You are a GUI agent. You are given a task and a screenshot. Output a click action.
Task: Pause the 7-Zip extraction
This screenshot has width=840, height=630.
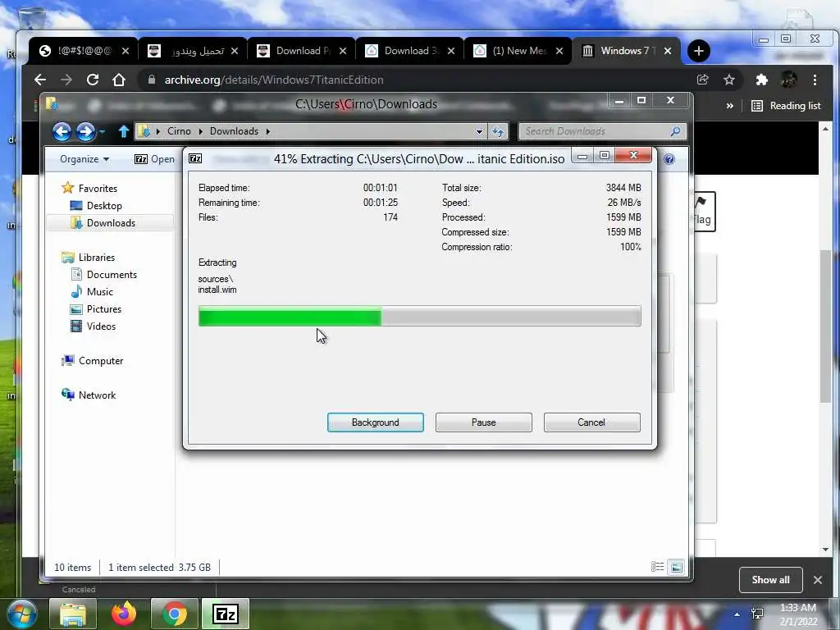483,422
